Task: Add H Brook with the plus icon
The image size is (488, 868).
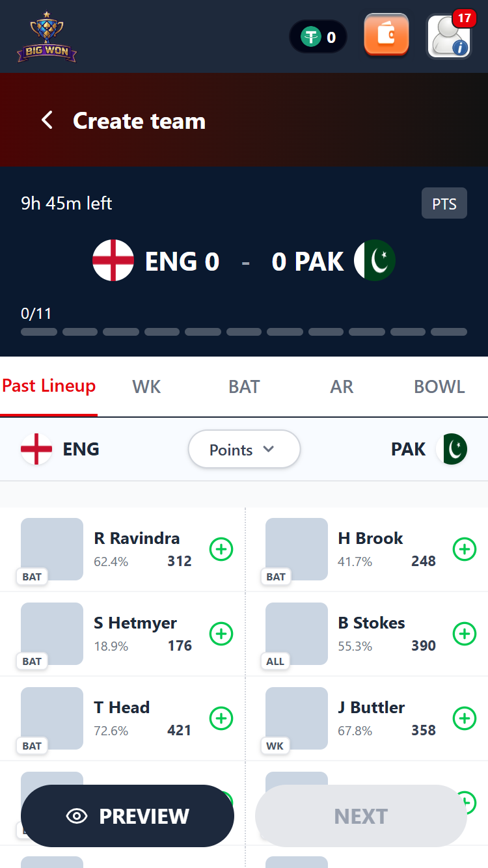Action: coord(465,549)
